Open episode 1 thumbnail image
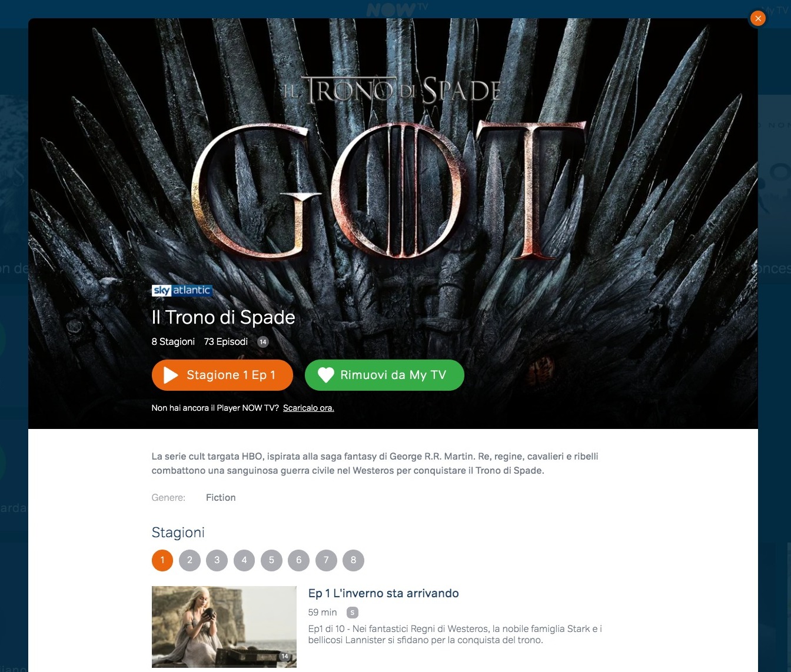The height and width of the screenshot is (672, 791). coord(224,627)
